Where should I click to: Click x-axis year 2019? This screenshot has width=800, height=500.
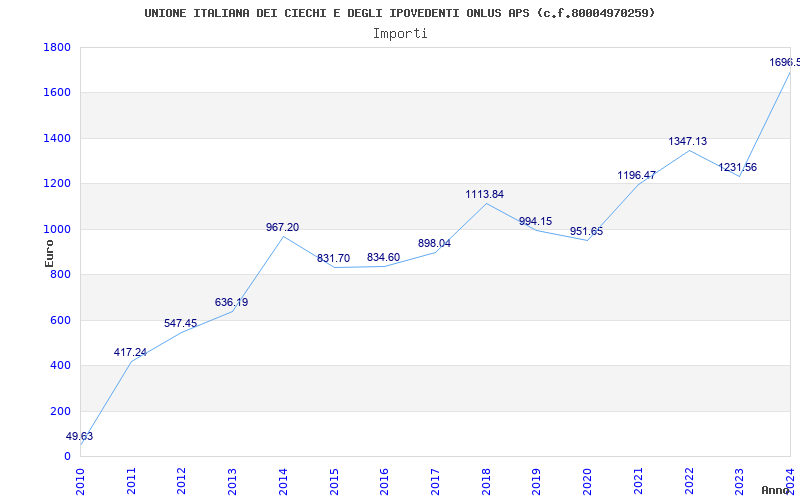click(x=536, y=481)
